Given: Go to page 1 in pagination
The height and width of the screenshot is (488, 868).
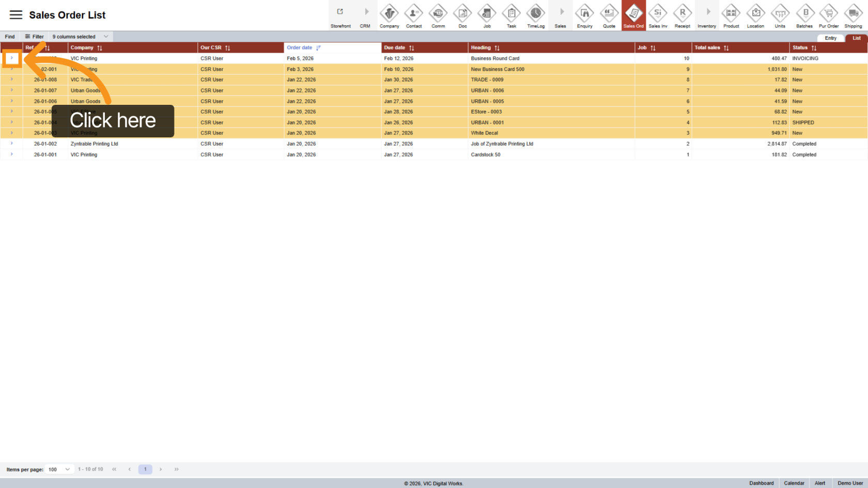Looking at the screenshot, I should click(x=145, y=469).
